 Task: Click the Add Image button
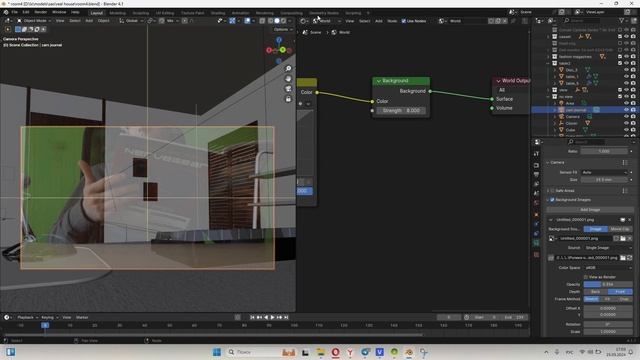[x=590, y=210]
